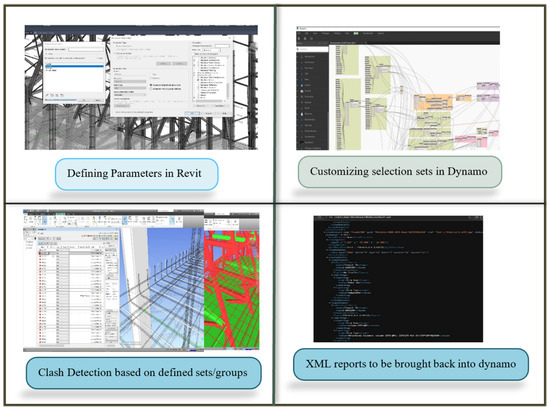Toggle the hide un-checked categories checkbox
Image resolution: width=550 pixels, height=411 pixels.
(x=193, y=54)
